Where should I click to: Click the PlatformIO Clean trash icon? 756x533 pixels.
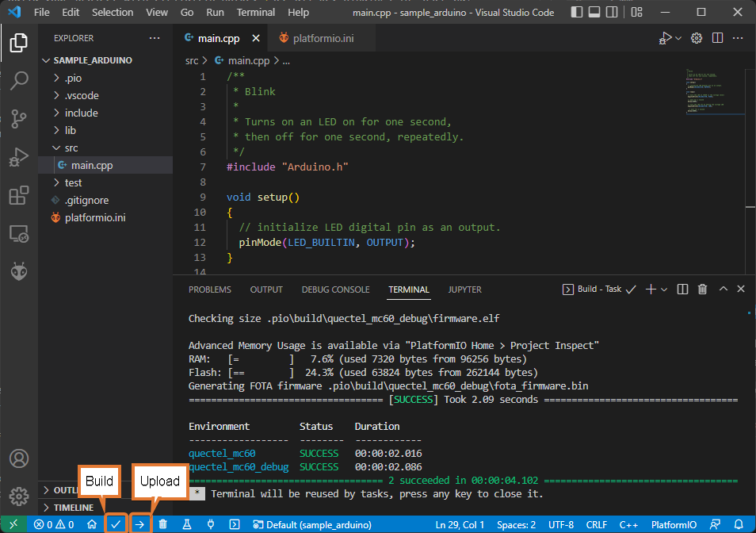(x=163, y=524)
